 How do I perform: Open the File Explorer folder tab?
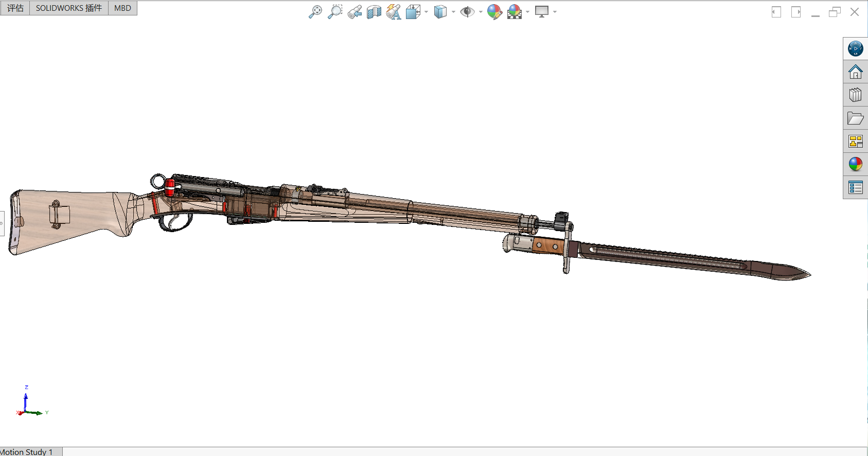(x=855, y=118)
